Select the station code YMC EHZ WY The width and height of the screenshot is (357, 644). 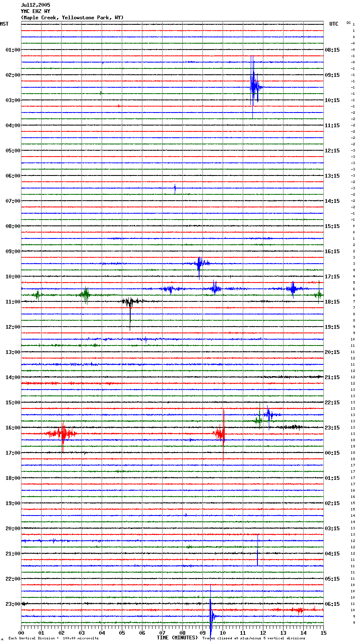(35, 11)
